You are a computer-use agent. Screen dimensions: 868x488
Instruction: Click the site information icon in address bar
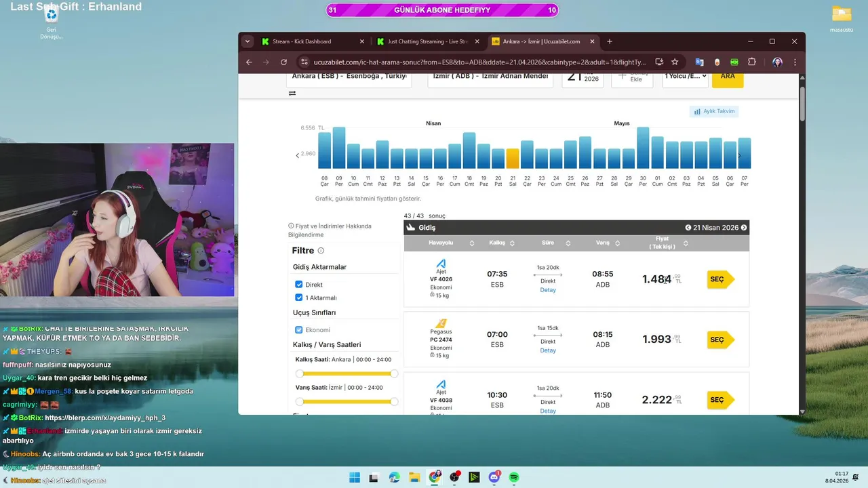(x=303, y=62)
